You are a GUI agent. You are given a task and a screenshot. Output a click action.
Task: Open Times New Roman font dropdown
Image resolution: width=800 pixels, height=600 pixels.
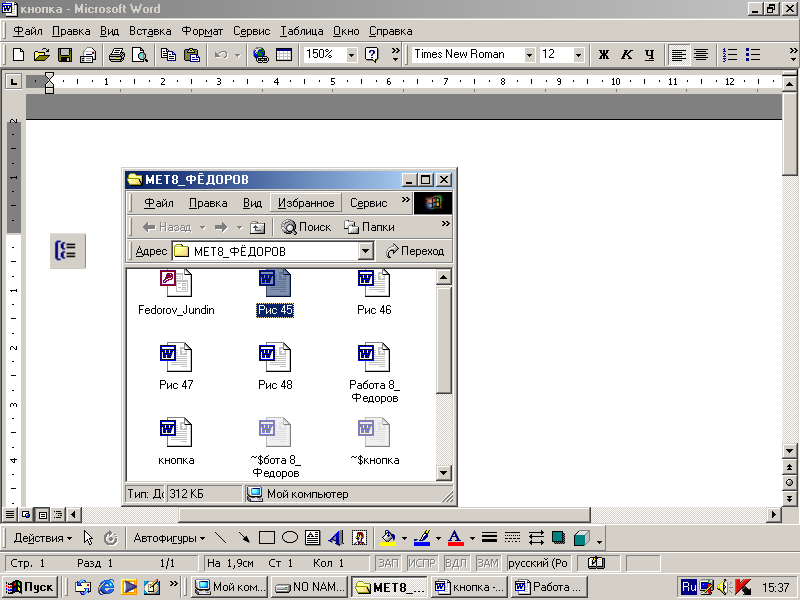click(530, 55)
